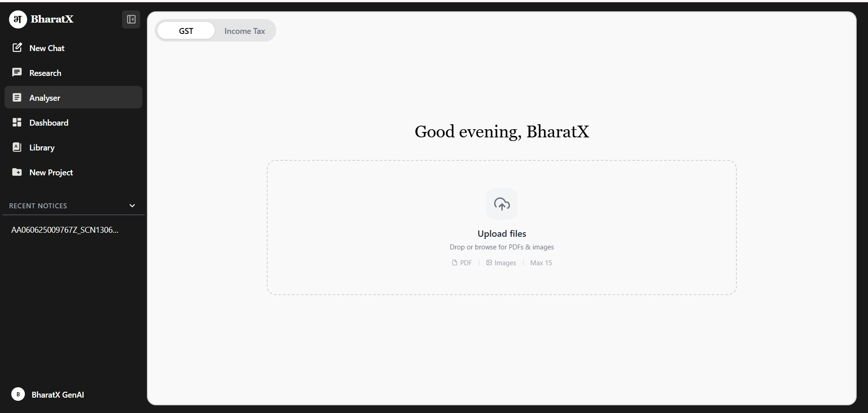Click the Good evening, BharatX greeting
The height and width of the screenshot is (413, 868).
pos(502,131)
